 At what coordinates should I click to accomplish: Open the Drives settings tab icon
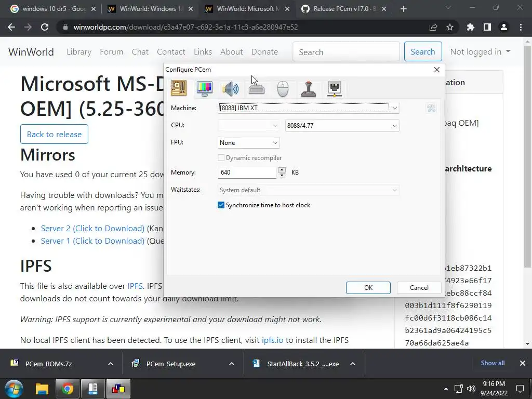tap(257, 89)
